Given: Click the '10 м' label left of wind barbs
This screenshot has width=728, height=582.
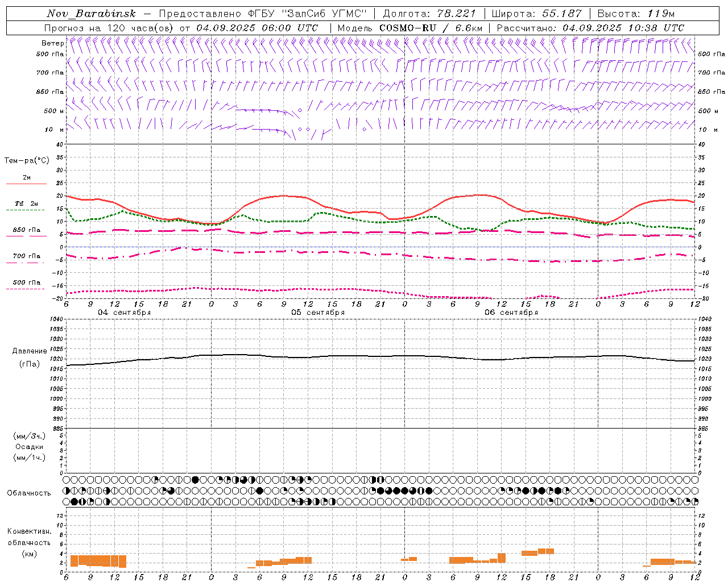Looking at the screenshot, I should point(54,130).
